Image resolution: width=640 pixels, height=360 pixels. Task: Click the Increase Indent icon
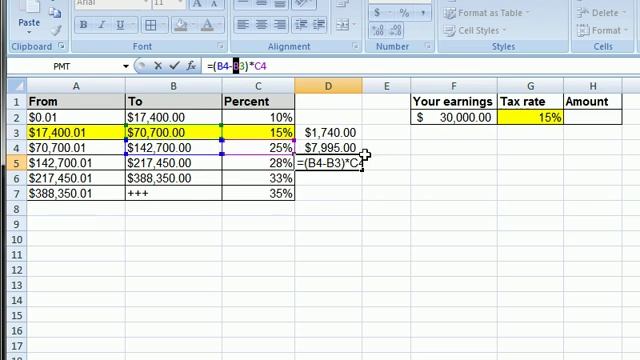pyautogui.click(x=319, y=25)
